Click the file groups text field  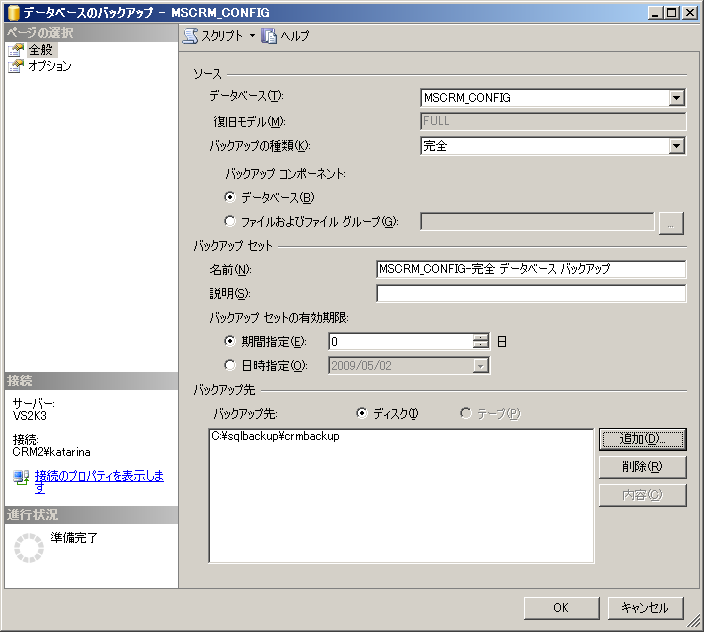537,221
